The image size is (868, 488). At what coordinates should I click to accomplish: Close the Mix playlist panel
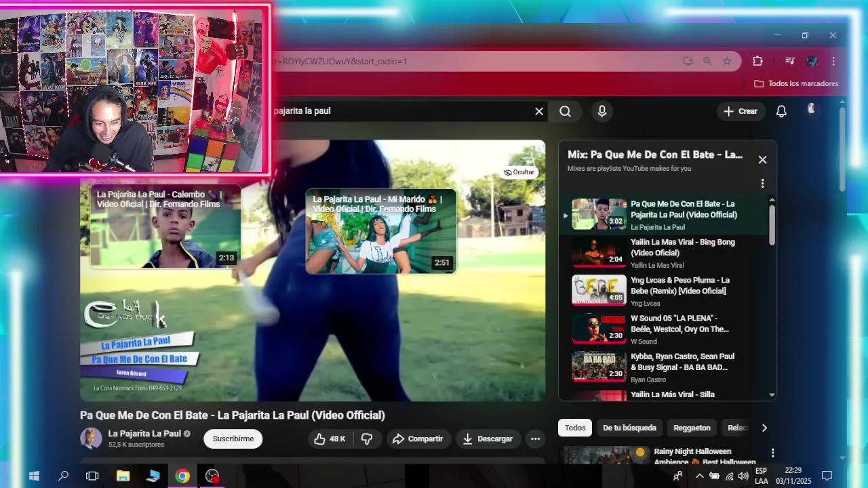tap(762, 160)
